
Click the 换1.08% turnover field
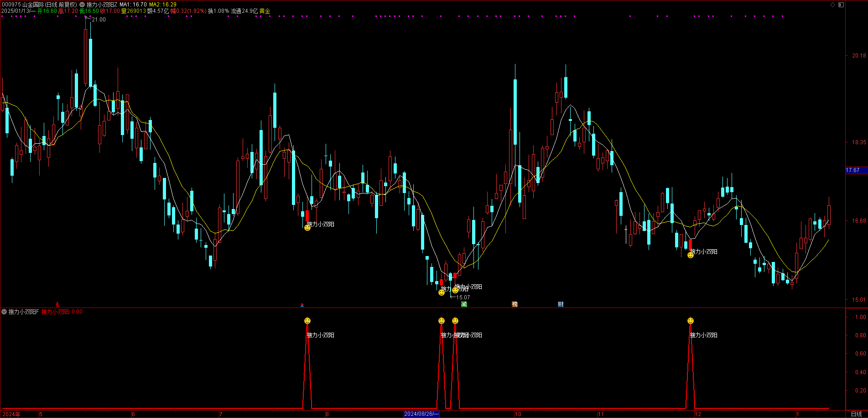tap(218, 11)
